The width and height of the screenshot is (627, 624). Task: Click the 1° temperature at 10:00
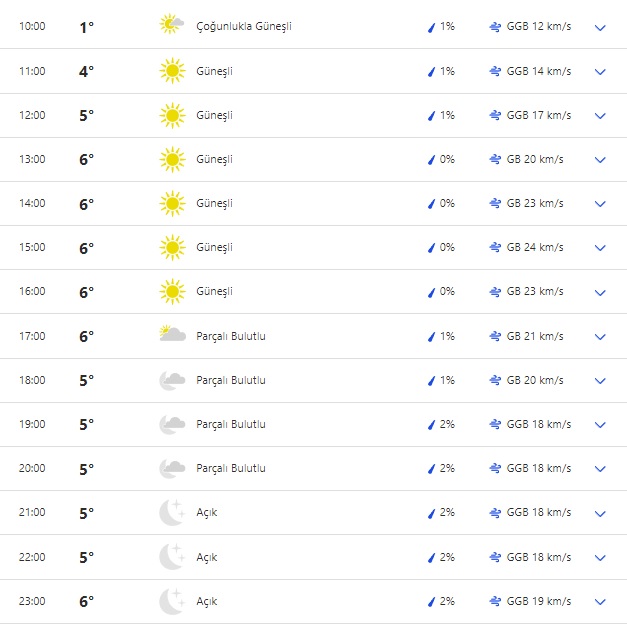point(86,27)
